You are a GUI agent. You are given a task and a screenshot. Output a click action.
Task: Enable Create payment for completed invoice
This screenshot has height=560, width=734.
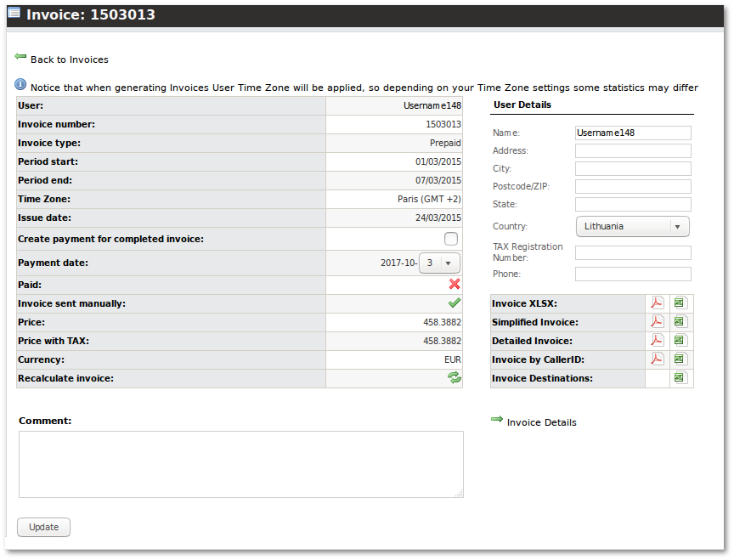pyautogui.click(x=451, y=239)
